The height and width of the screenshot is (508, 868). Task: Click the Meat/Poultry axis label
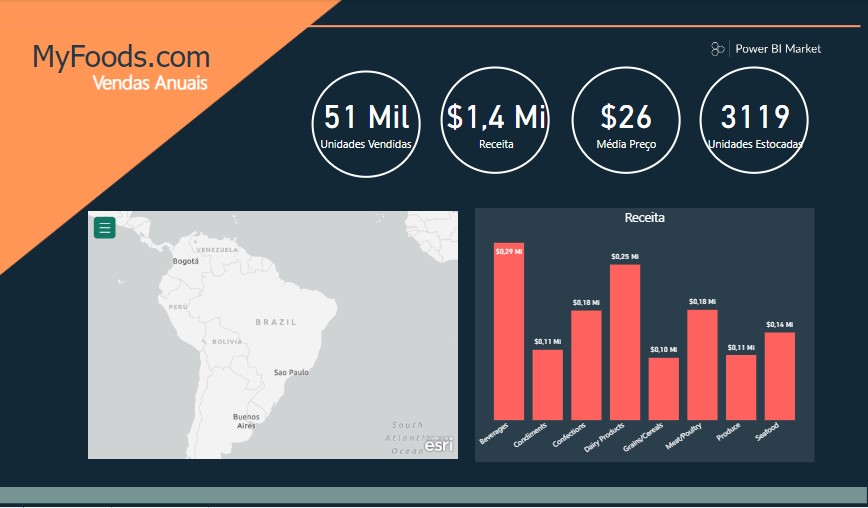[684, 436]
